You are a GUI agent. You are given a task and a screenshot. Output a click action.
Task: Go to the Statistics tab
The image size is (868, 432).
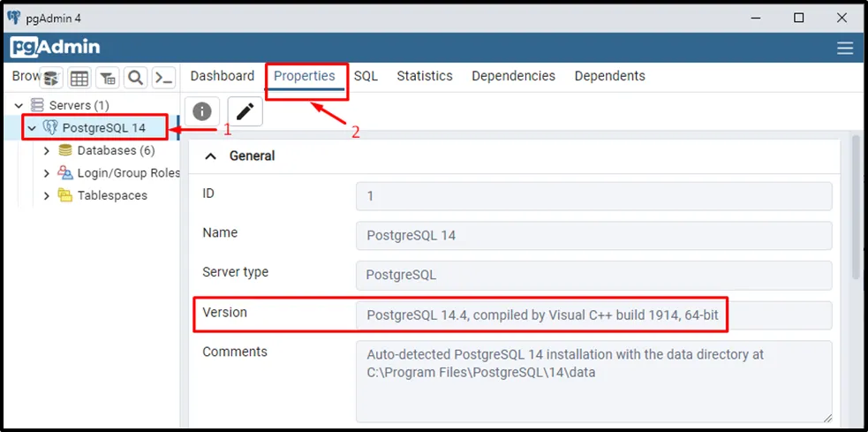click(424, 76)
